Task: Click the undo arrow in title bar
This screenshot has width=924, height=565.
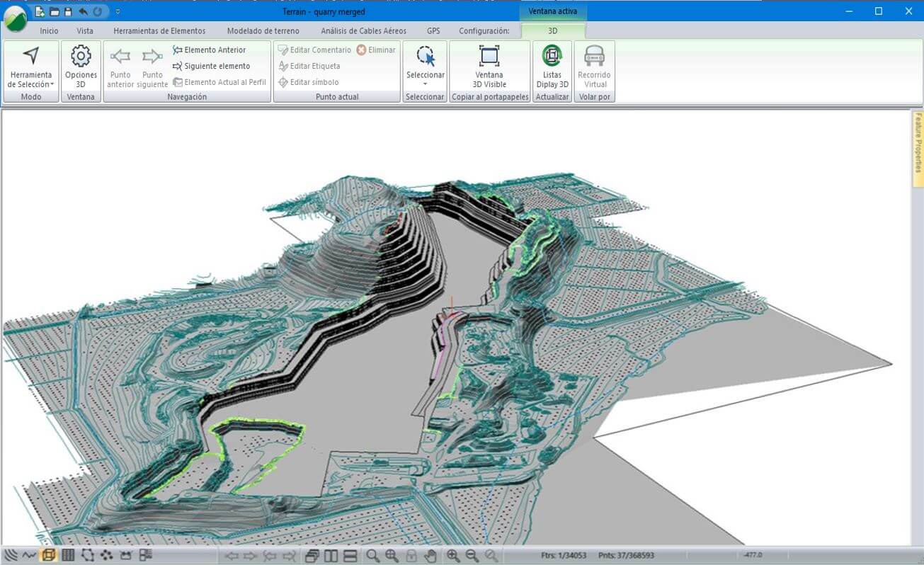Action: 83,11
